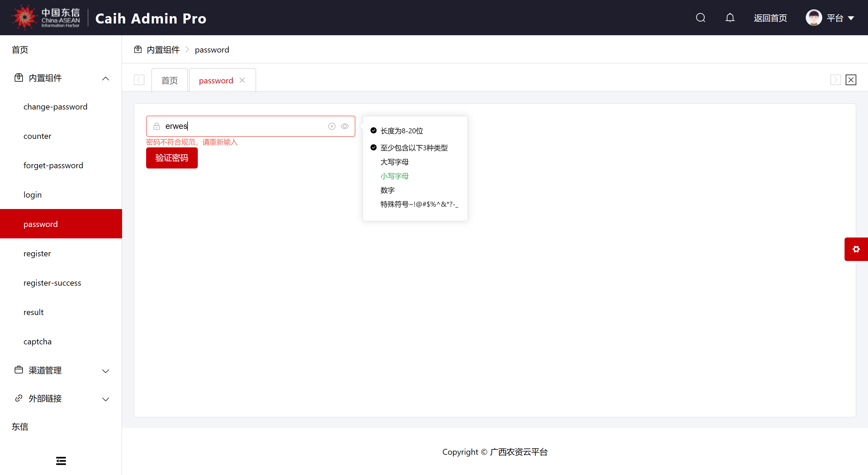Click the check mark beside 长度为8-20位
The width and height of the screenshot is (868, 475).
click(x=373, y=130)
